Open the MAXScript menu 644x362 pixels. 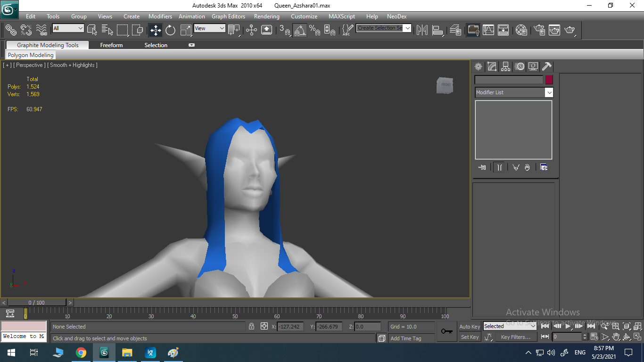[342, 16]
